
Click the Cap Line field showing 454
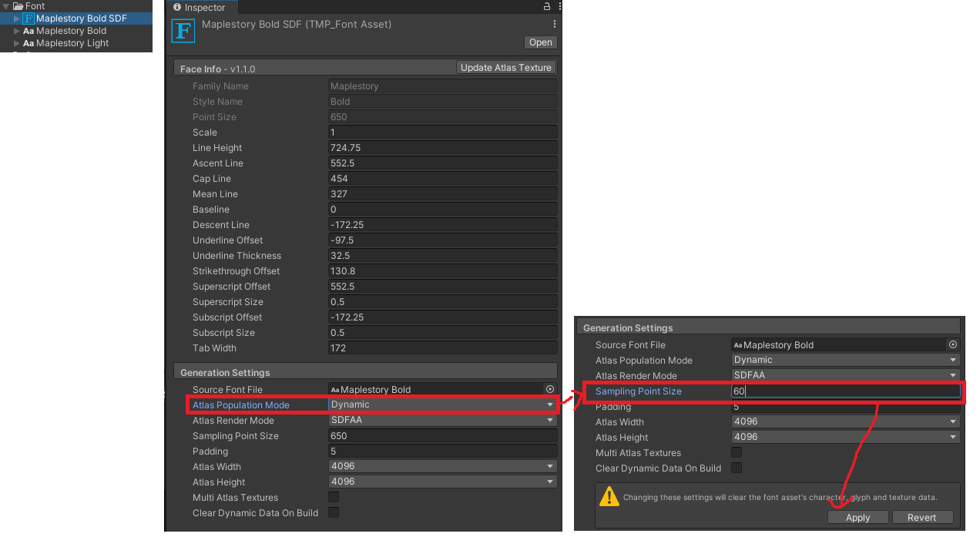pos(443,178)
